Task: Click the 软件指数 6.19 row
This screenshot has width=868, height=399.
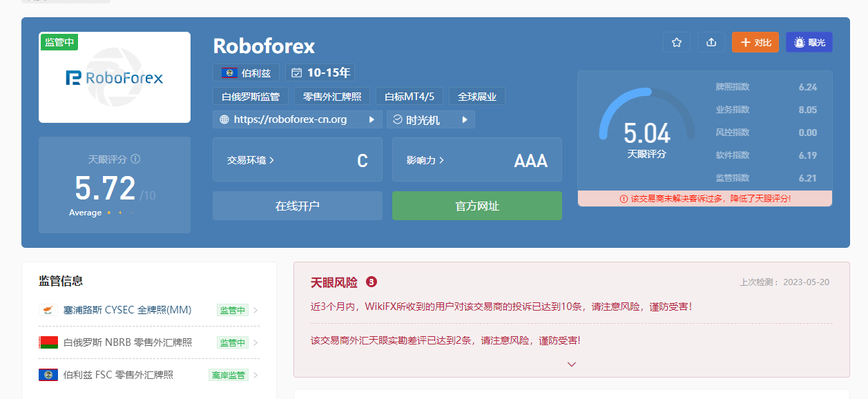Action: (766, 155)
